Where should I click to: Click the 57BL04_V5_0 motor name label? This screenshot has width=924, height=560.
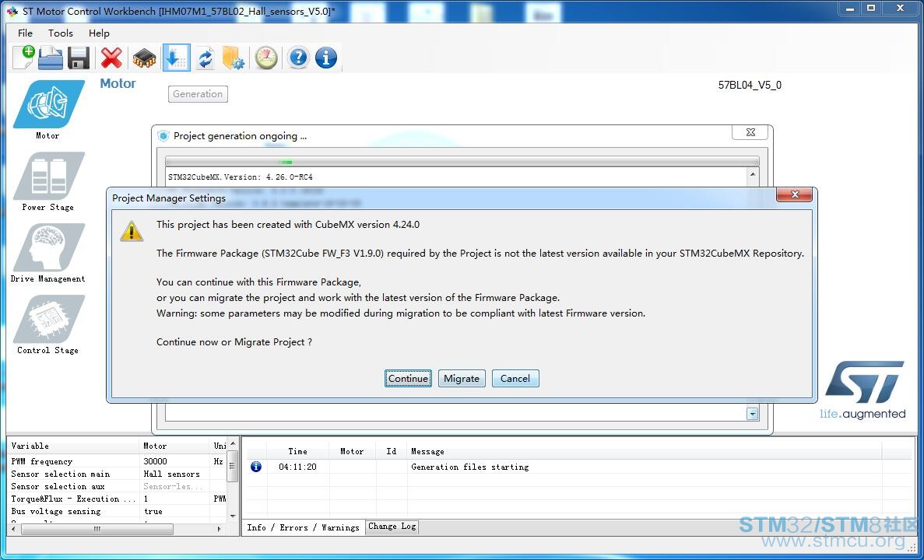(x=750, y=85)
